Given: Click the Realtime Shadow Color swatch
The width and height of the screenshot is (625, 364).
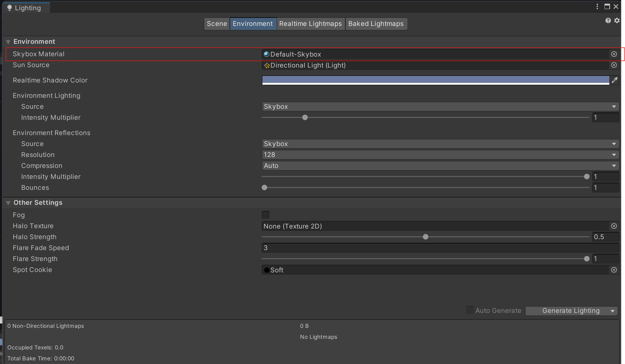Looking at the screenshot, I should click(435, 80).
